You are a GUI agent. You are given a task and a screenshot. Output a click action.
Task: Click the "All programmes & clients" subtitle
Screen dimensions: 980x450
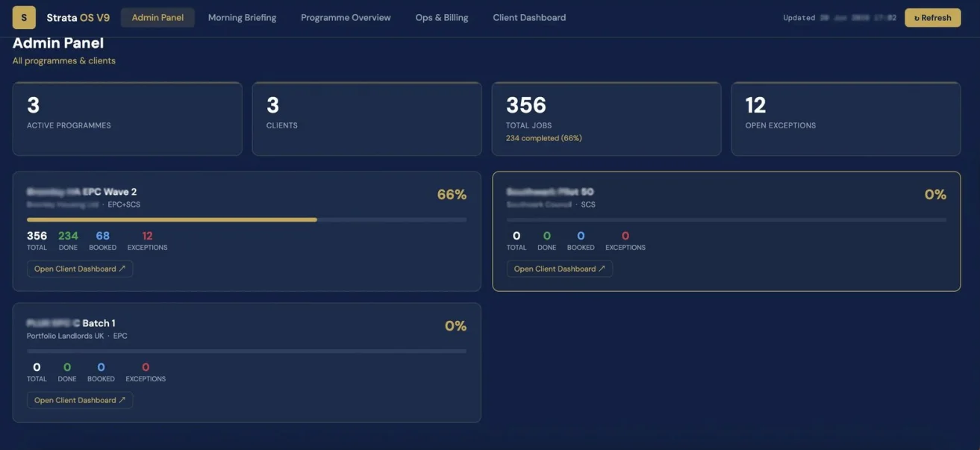(64, 60)
